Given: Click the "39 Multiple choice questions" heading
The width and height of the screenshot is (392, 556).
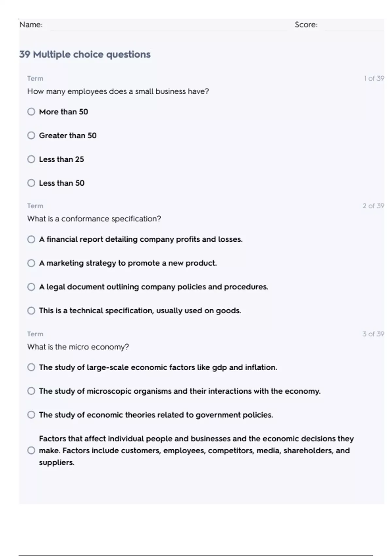Looking at the screenshot, I should [x=85, y=54].
